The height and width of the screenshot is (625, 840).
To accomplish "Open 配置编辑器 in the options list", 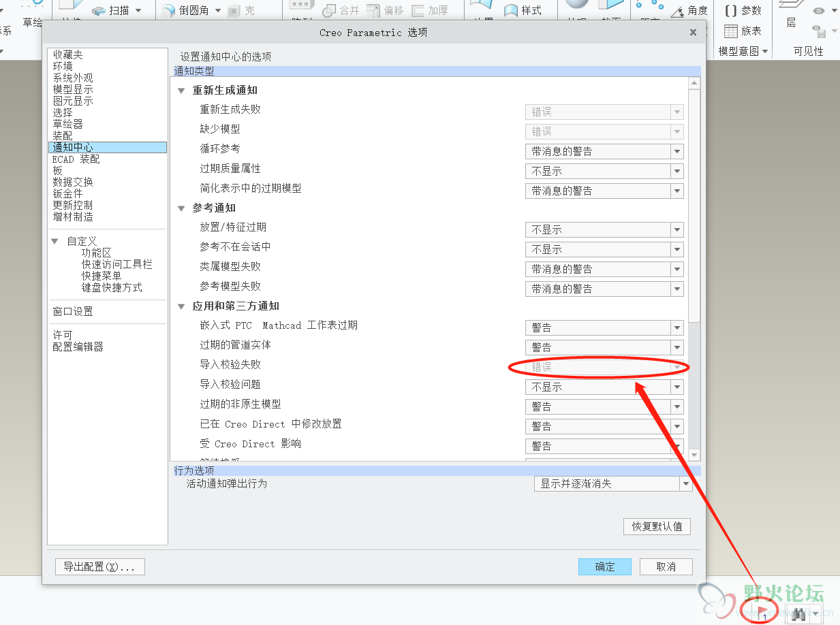I will (78, 347).
